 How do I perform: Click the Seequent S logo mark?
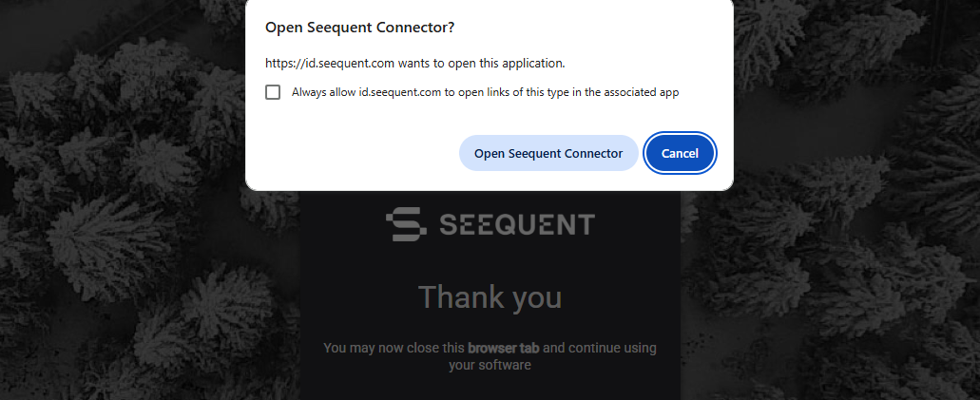point(407,224)
